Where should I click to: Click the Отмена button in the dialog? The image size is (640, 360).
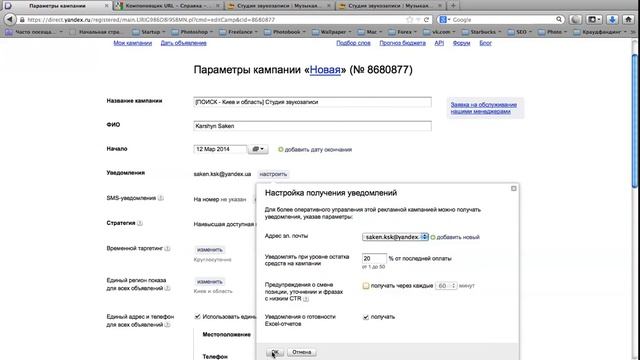point(302,352)
